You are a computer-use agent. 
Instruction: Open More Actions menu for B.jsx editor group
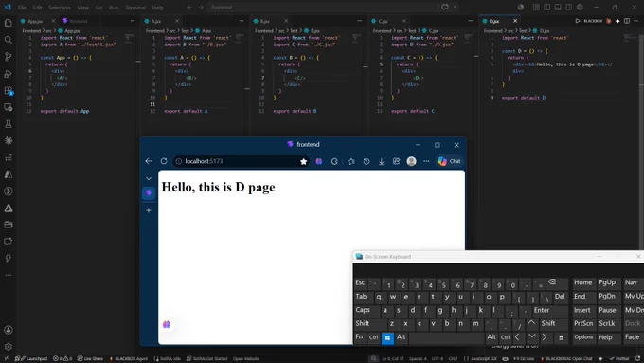click(x=359, y=21)
